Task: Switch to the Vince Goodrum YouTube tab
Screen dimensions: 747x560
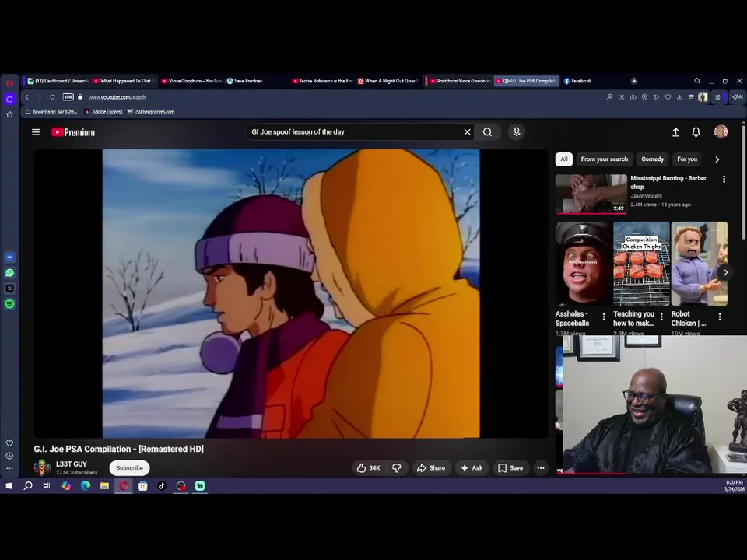Action: tap(191, 81)
